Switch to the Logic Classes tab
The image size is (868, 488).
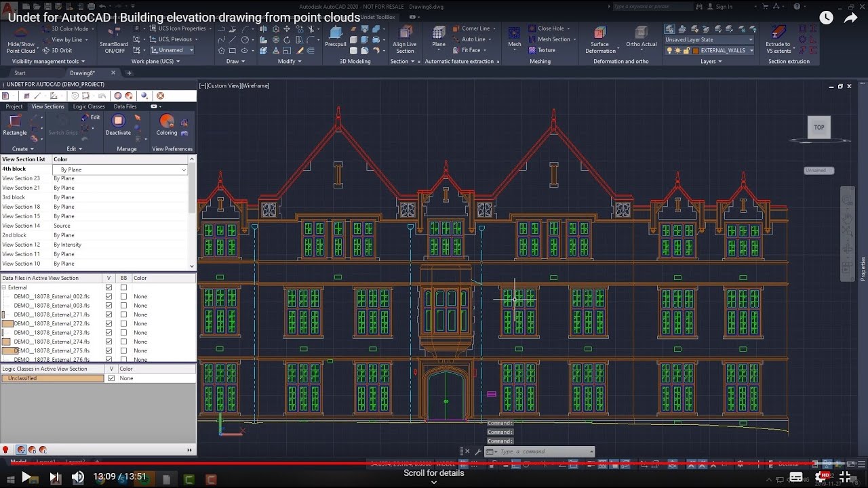pos(89,106)
